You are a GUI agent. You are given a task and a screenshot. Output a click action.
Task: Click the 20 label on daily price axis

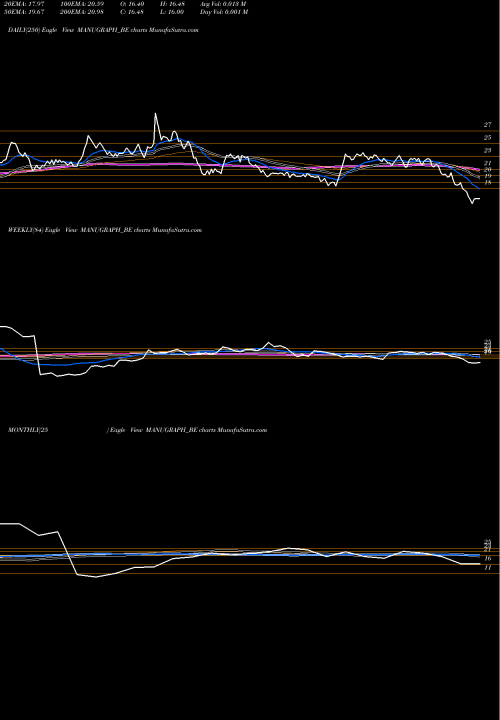[488, 170]
